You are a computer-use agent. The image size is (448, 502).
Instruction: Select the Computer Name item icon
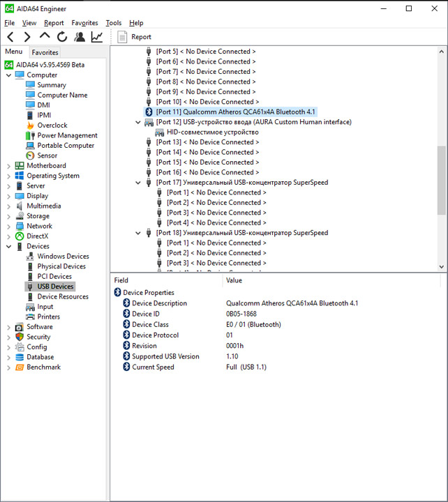click(x=30, y=95)
